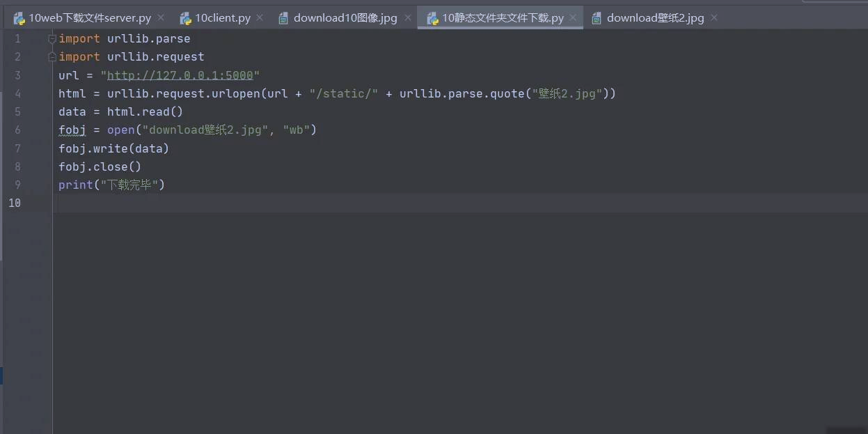Open the http://127.0.0.1:5000 link in code
The image size is (868, 434).
pos(180,75)
